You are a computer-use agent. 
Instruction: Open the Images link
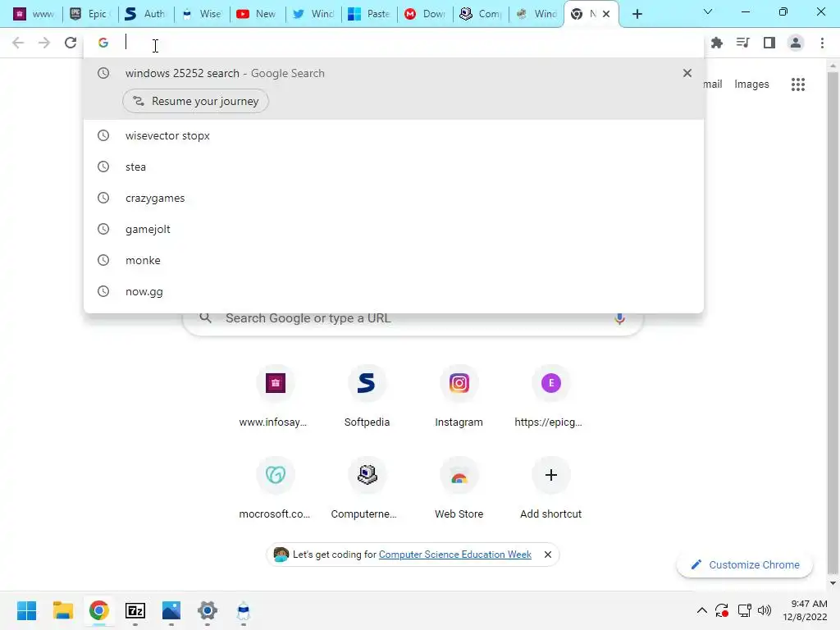tap(751, 84)
